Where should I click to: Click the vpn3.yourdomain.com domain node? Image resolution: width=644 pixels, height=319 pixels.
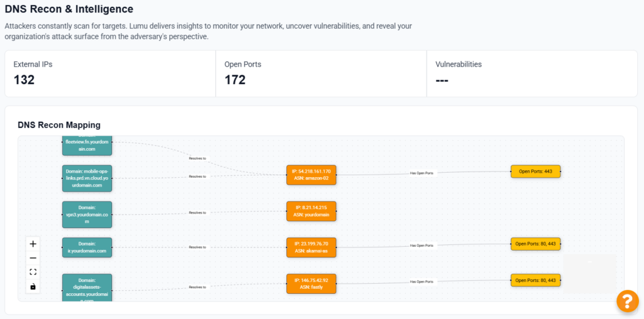coord(87,214)
